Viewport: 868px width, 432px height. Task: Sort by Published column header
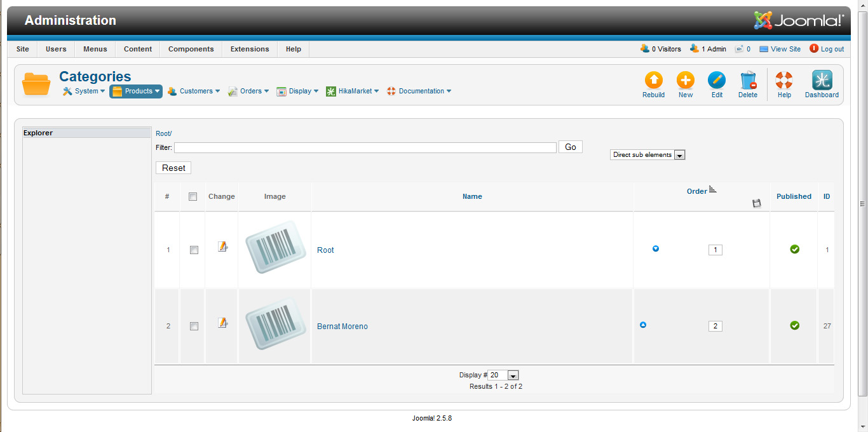pyautogui.click(x=794, y=197)
